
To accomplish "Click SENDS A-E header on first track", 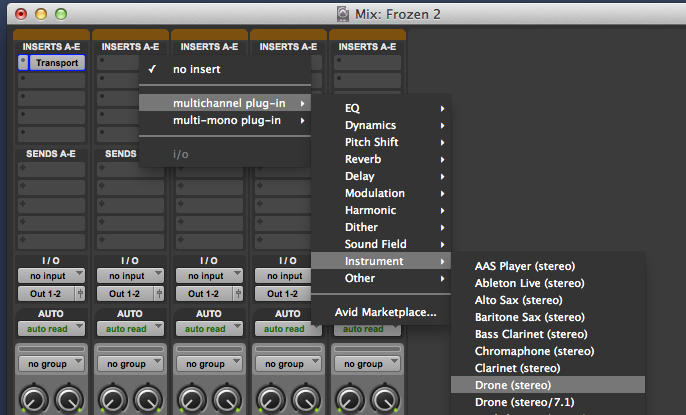I will [x=51, y=154].
